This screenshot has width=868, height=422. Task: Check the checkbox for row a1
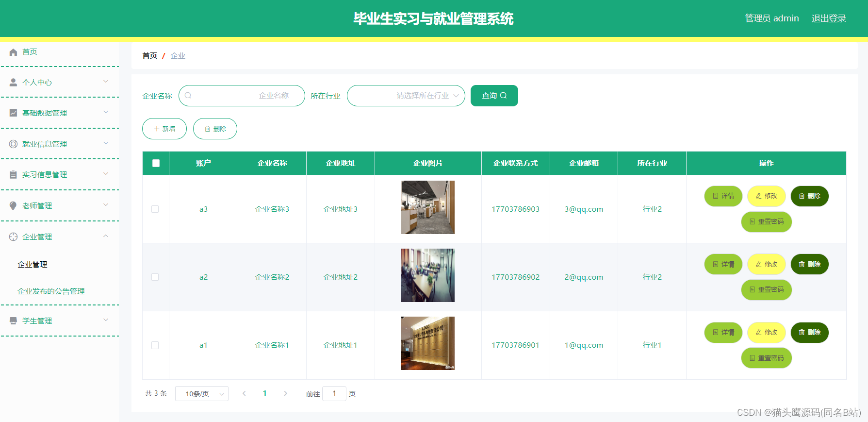click(155, 345)
